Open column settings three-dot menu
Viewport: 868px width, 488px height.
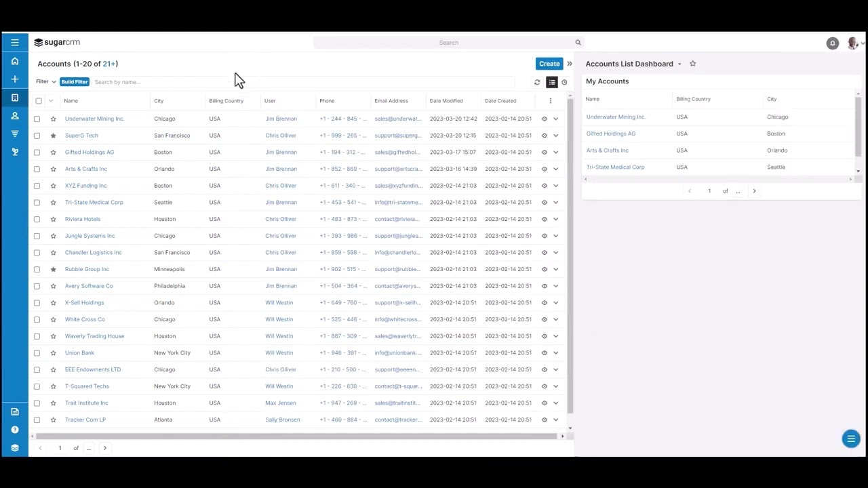551,101
